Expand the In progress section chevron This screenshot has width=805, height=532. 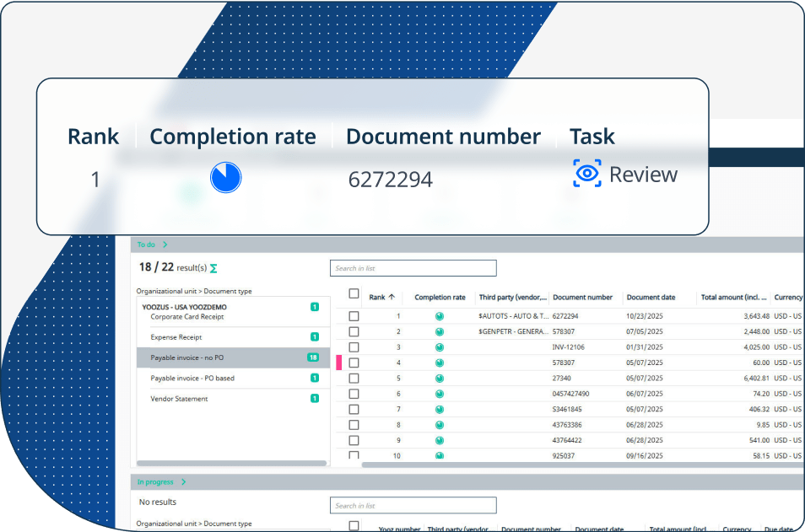183,482
